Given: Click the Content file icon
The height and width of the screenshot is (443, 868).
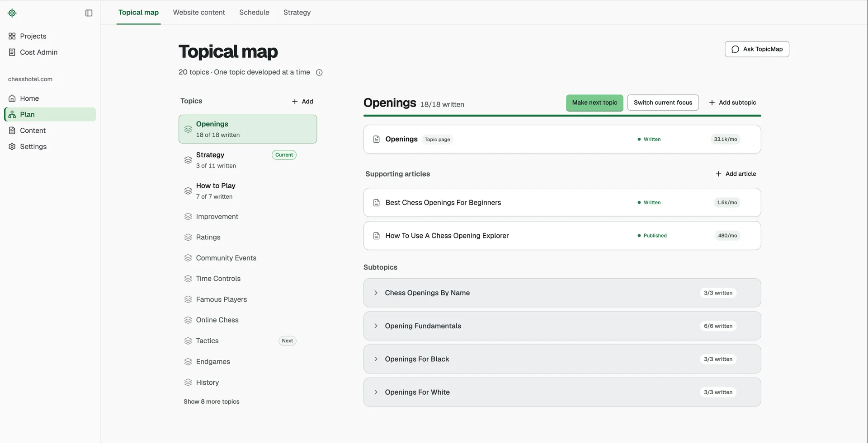Looking at the screenshot, I should [x=12, y=131].
